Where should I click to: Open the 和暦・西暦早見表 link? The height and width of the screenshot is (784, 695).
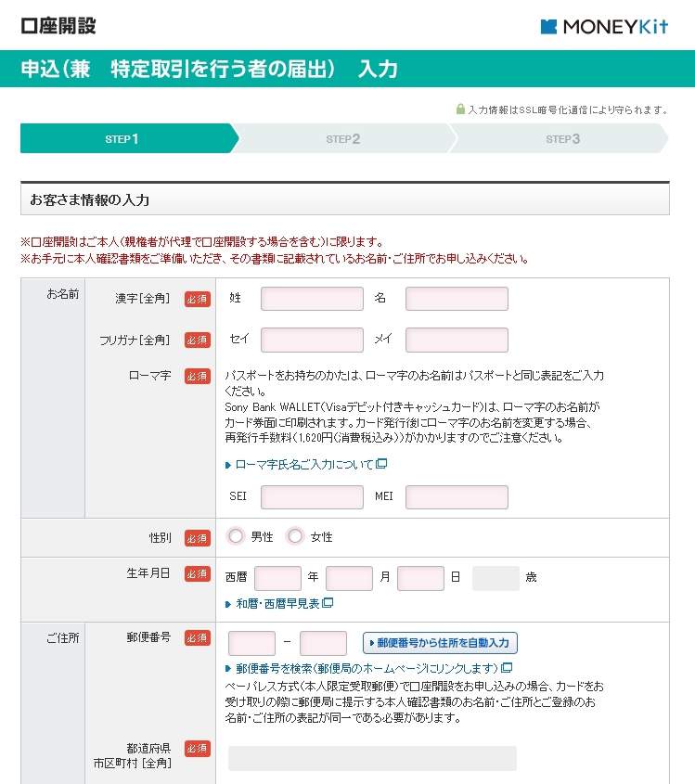pyautogui.click(x=277, y=603)
